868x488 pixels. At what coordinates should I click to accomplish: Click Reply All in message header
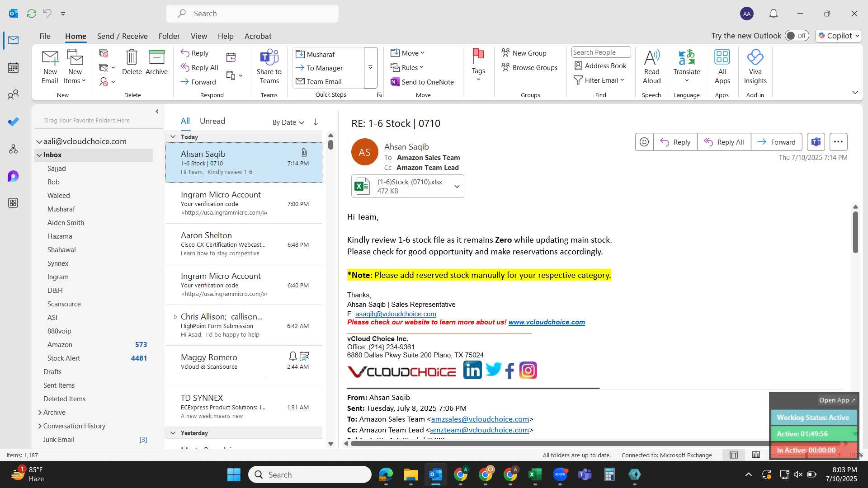point(724,142)
